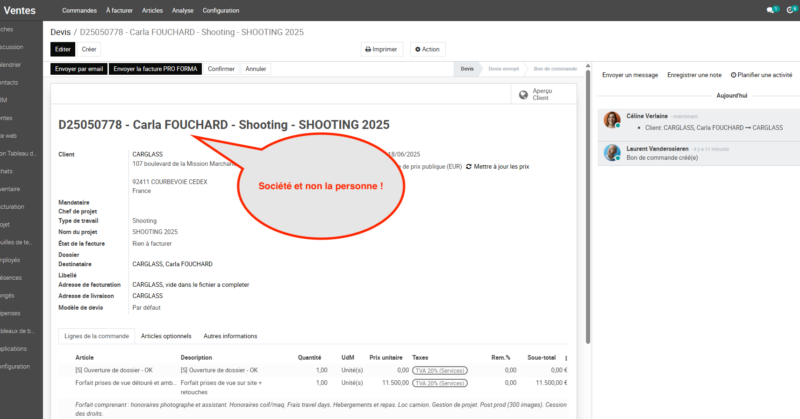Viewport: 800px width, 419px height.
Task: Open the À facturer menu
Action: (x=119, y=9)
